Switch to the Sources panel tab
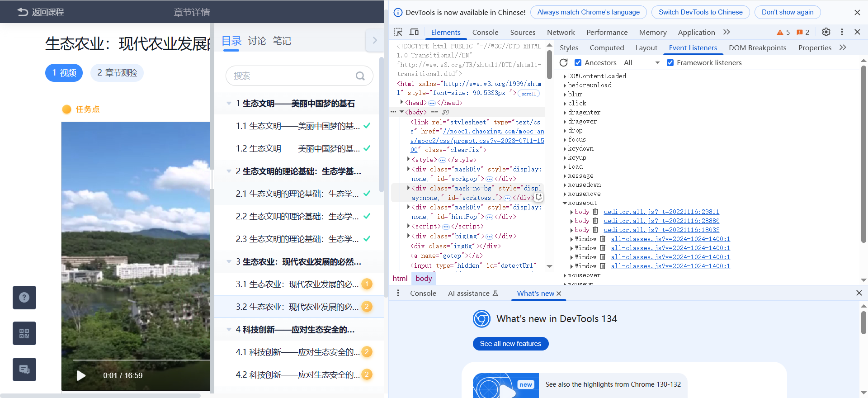This screenshot has height=398, width=868. [523, 32]
